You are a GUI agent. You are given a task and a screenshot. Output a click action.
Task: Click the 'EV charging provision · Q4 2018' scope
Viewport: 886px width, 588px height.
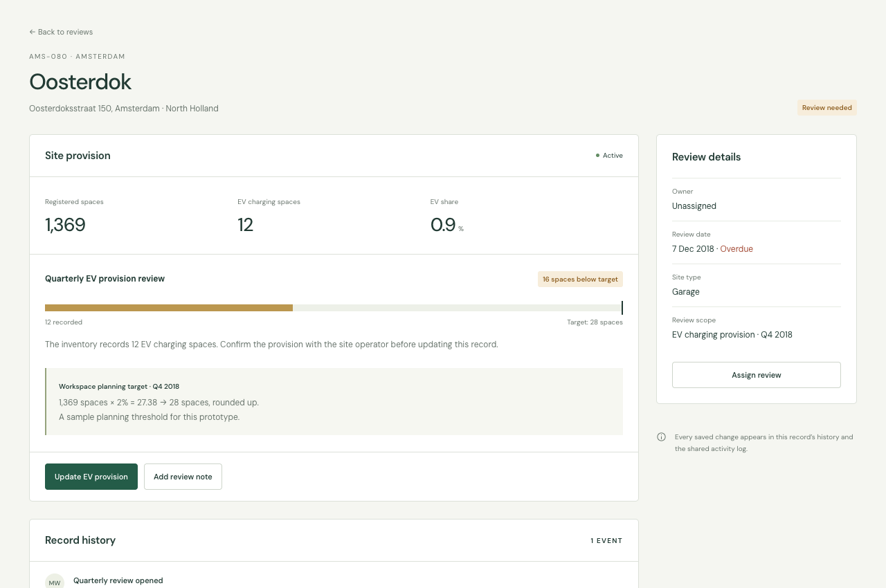pos(732,335)
